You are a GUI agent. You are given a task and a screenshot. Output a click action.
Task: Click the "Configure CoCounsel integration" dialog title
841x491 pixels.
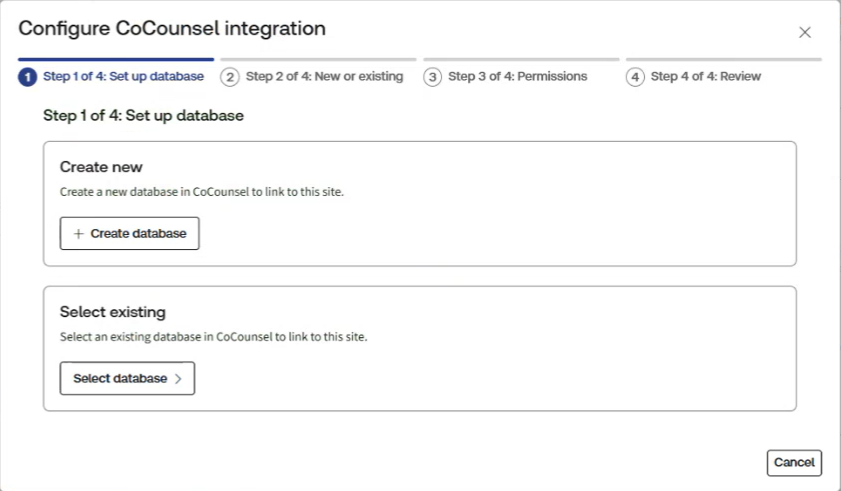[x=172, y=29]
